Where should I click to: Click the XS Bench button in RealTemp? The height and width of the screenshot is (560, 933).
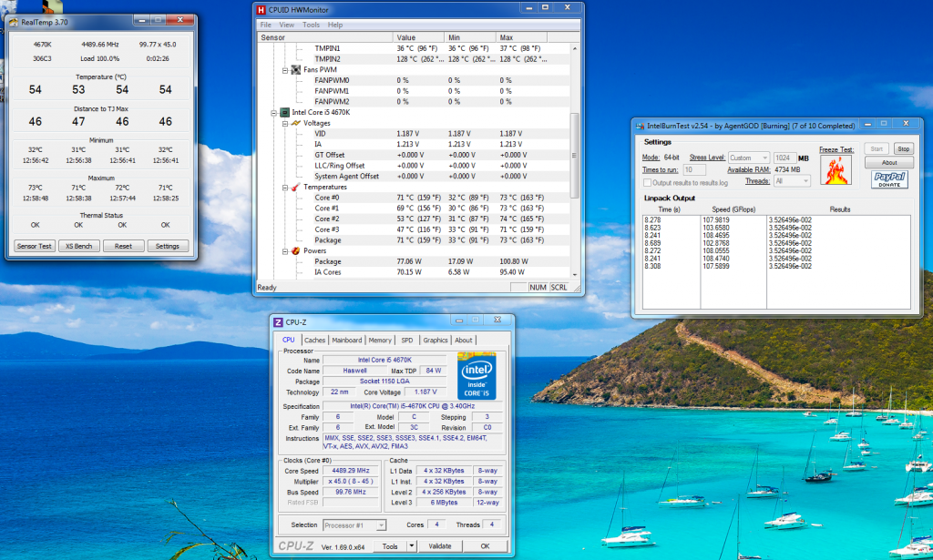[78, 246]
